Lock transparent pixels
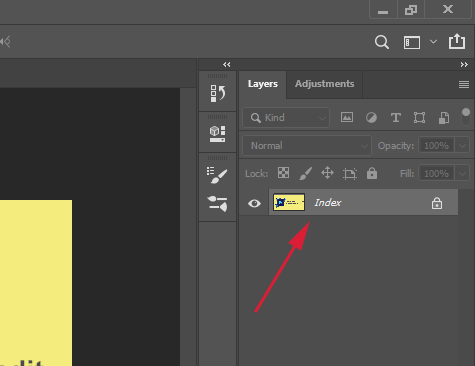The width and height of the screenshot is (475, 366). [283, 173]
